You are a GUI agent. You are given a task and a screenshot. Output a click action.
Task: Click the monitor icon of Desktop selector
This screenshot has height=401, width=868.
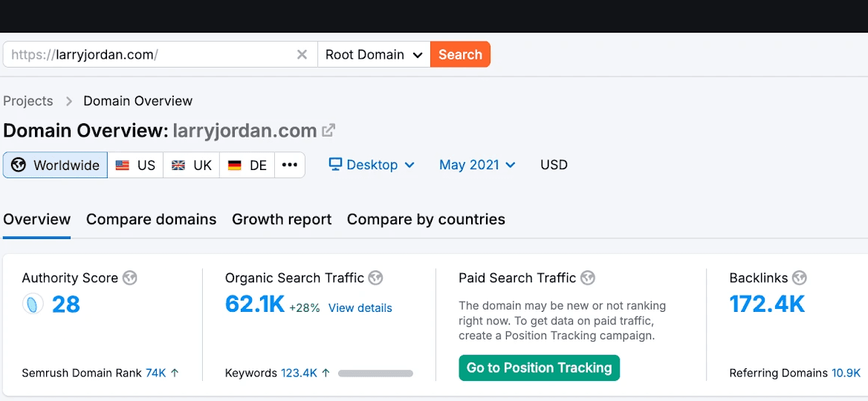pos(335,164)
